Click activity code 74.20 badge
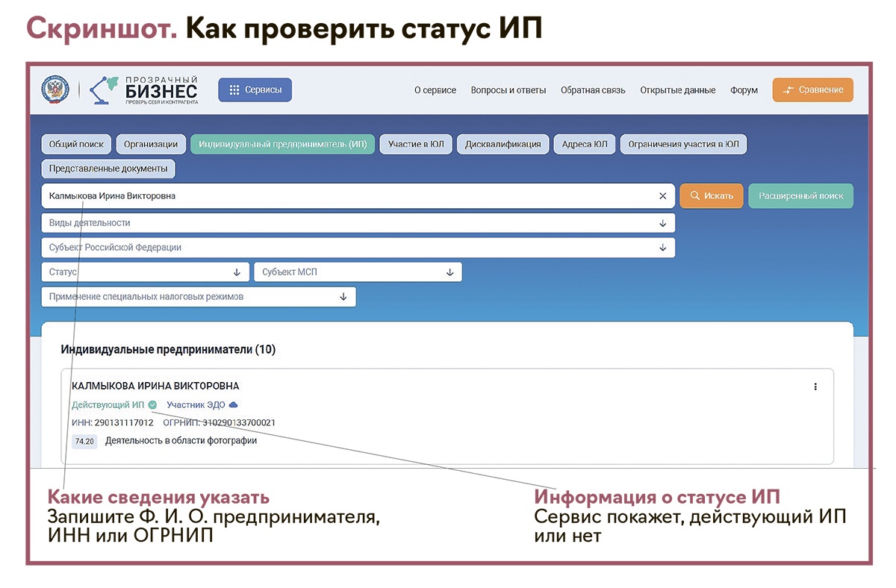Screen dimensions: 896x588 pos(84,442)
